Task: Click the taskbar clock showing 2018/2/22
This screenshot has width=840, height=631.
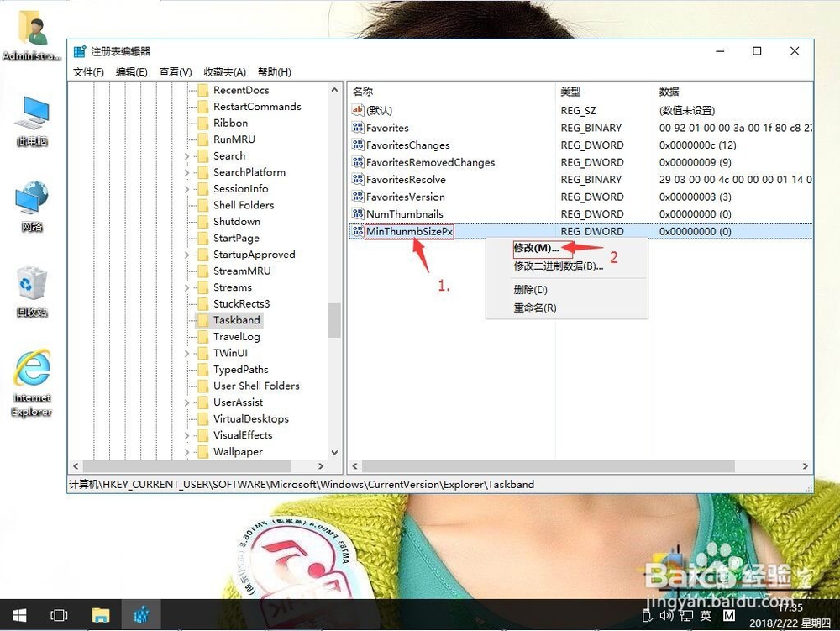Action: coord(790,616)
